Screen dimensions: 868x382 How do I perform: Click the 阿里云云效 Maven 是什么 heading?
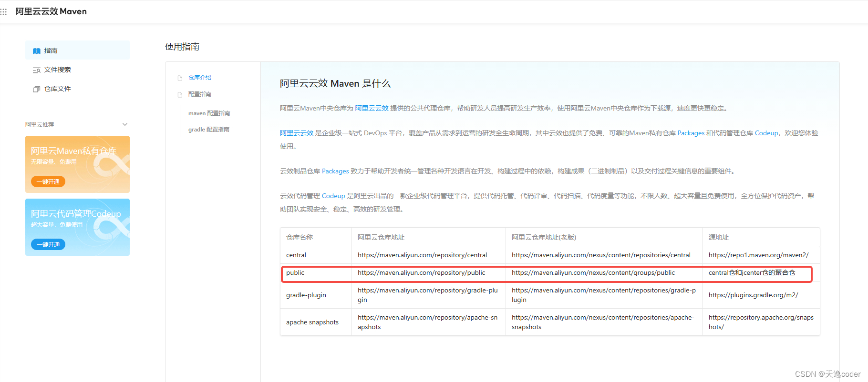(x=335, y=83)
